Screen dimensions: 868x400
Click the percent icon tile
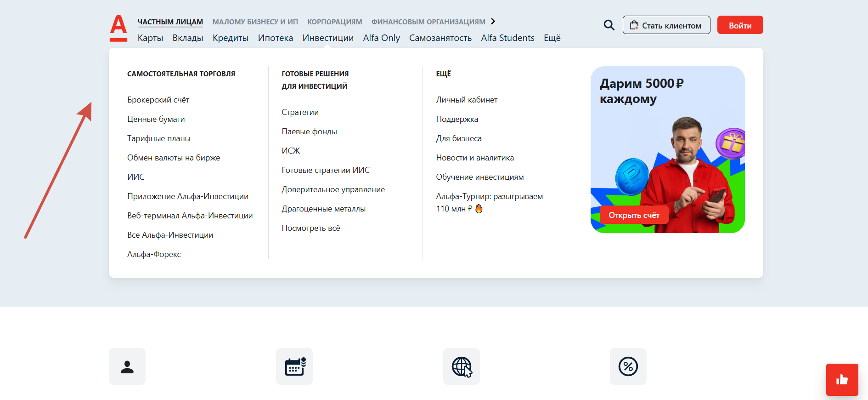click(x=628, y=366)
